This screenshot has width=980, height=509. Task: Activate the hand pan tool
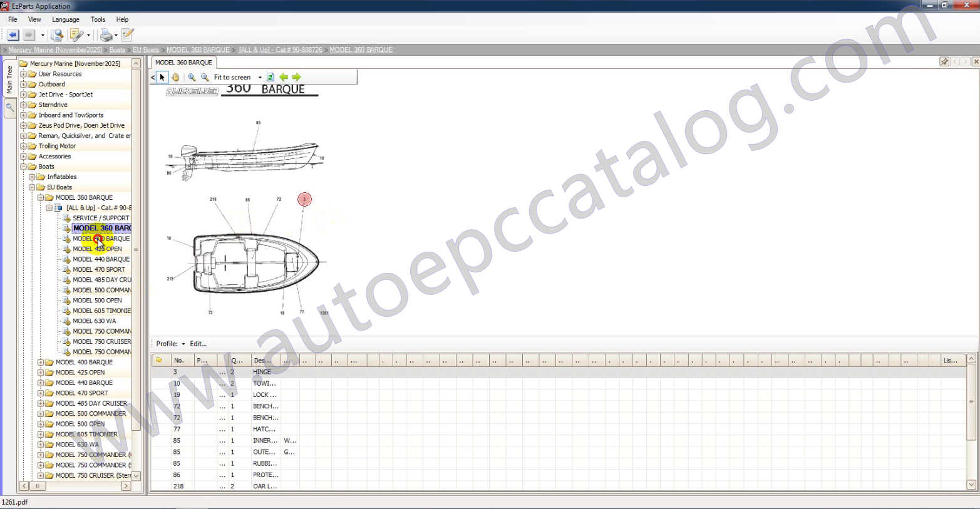(x=175, y=77)
